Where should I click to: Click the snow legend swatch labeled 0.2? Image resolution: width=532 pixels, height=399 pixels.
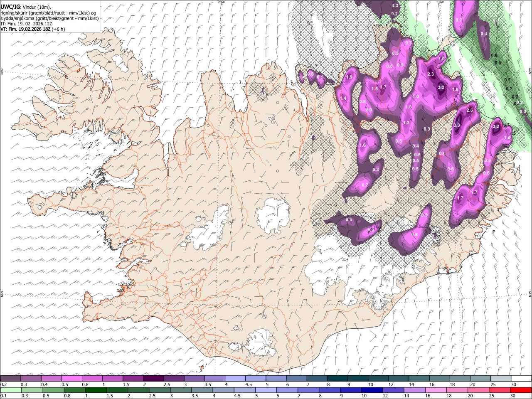click(10, 378)
